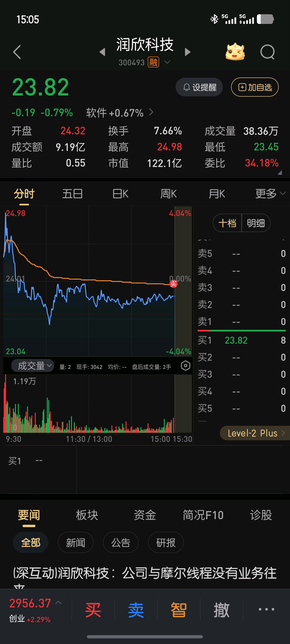Image resolution: width=290 pixels, height=644 pixels.
Task: Tap 买1 price 23.82 row
Action: point(241,340)
